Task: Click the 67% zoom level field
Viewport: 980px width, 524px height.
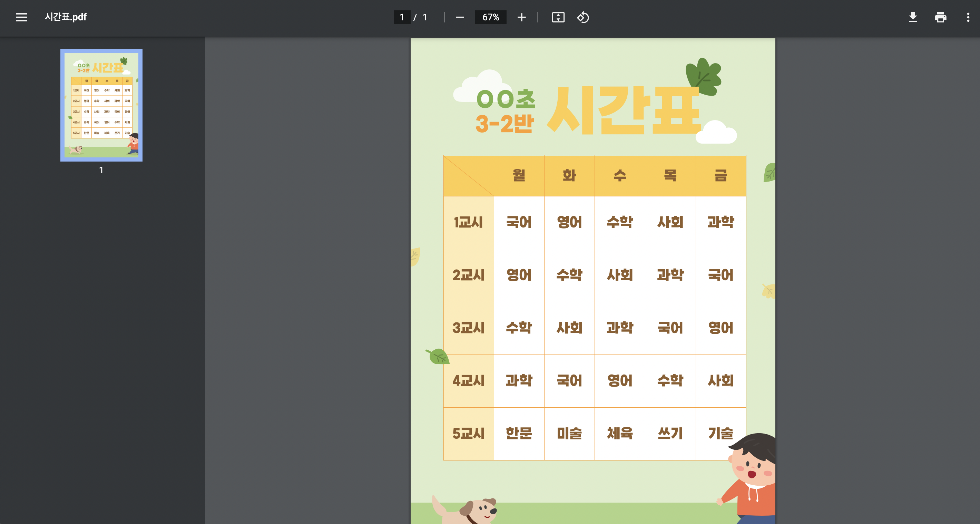Action: [x=491, y=17]
